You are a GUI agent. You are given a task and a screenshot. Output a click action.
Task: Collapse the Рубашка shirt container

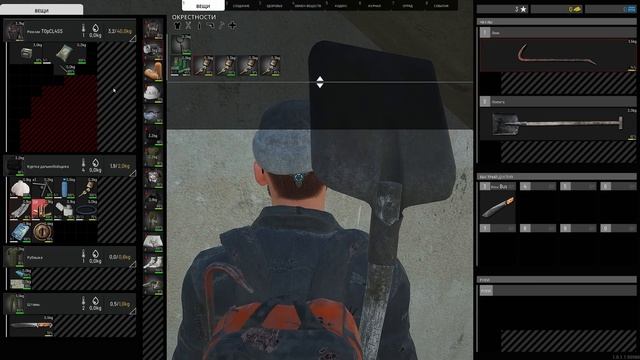(133, 264)
